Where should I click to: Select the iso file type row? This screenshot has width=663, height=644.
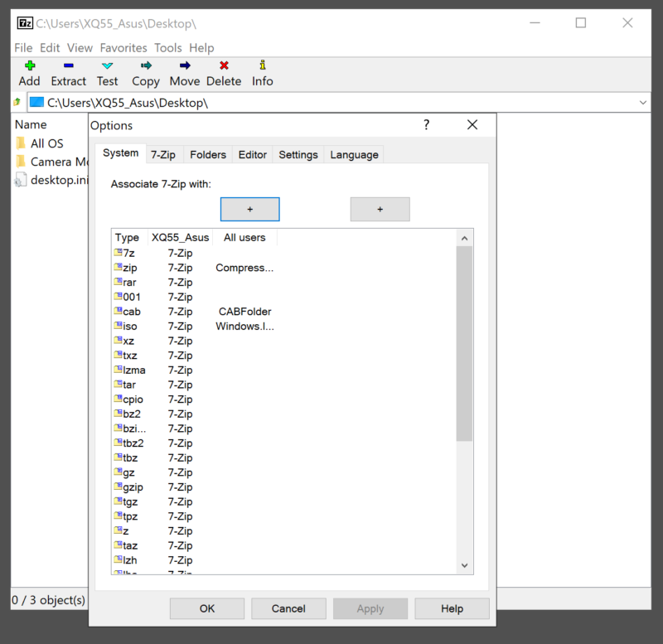[x=131, y=327]
